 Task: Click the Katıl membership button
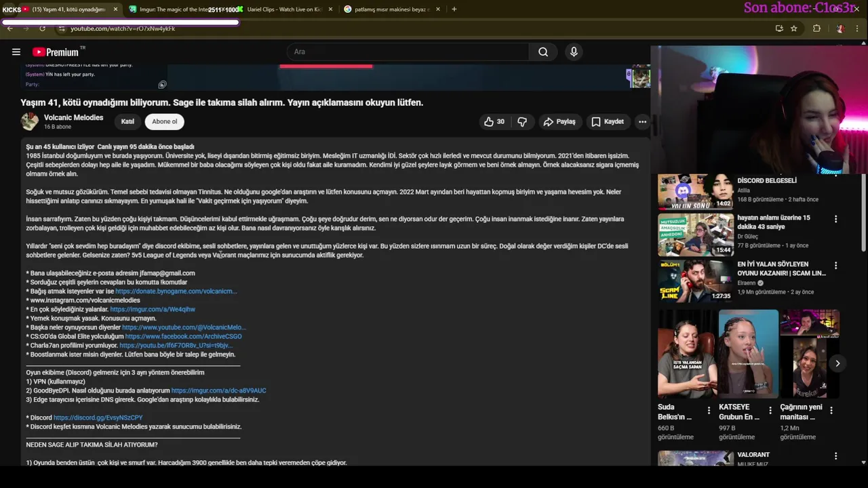click(127, 122)
